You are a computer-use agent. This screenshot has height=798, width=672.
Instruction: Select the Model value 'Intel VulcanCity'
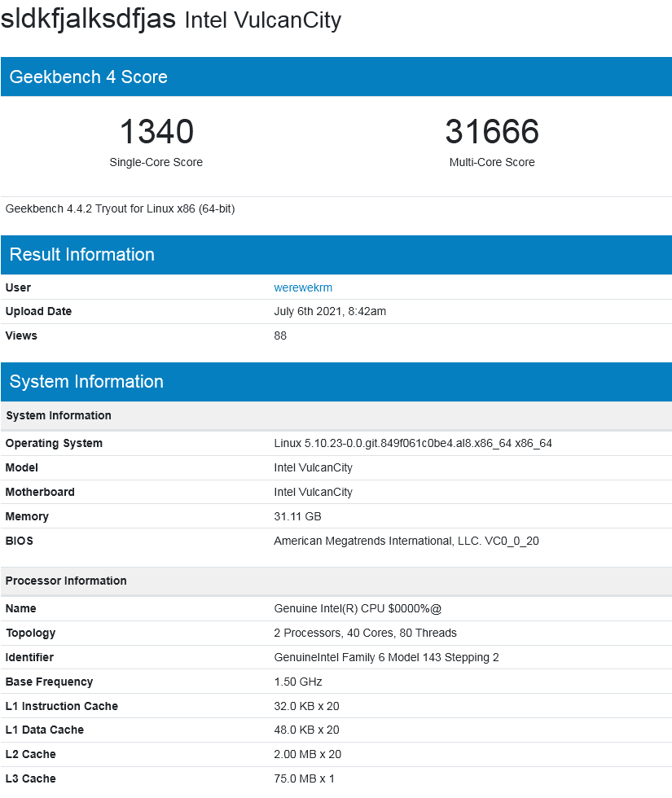click(x=313, y=467)
